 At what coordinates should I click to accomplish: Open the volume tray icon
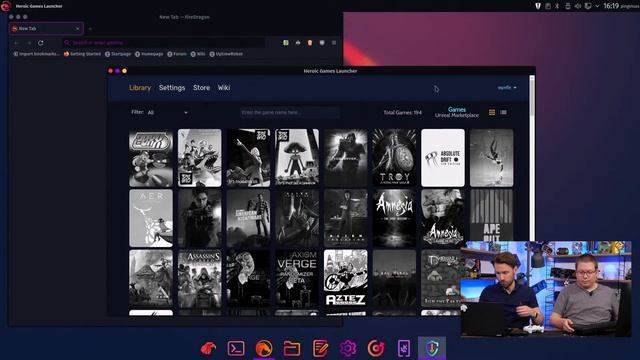click(x=578, y=6)
